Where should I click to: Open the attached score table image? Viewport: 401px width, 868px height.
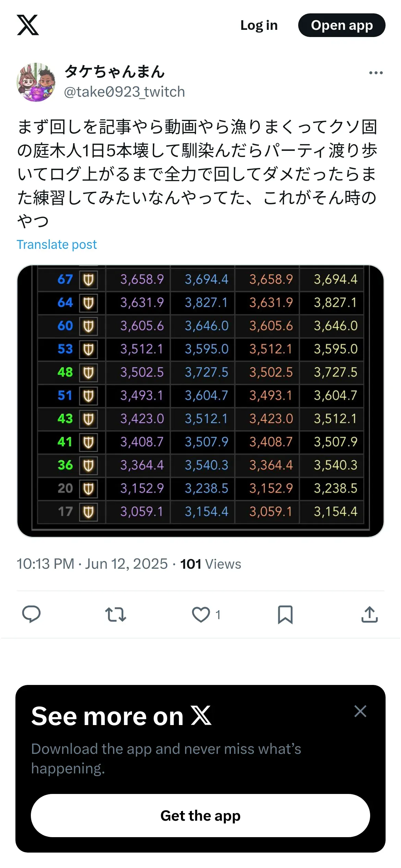click(x=200, y=401)
